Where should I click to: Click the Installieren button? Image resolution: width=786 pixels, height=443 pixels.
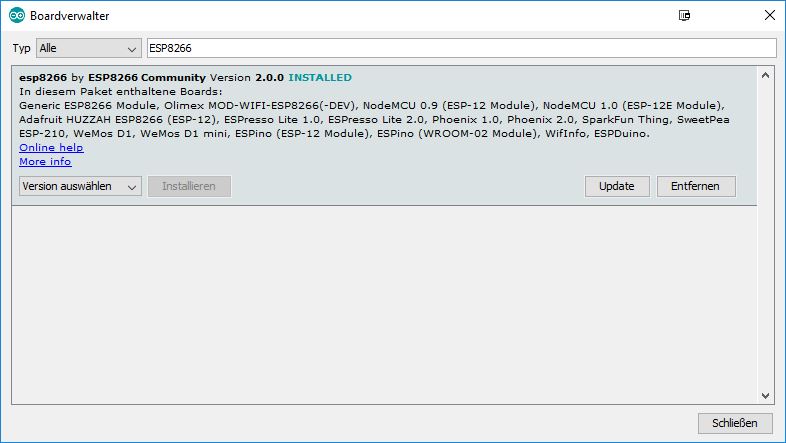pos(189,186)
